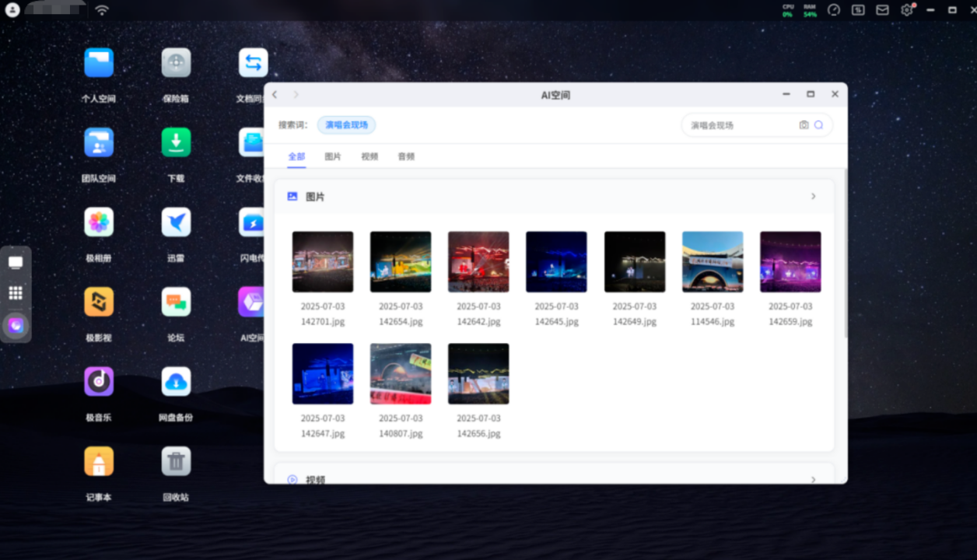Open the app grid launcher in dock

(16, 293)
